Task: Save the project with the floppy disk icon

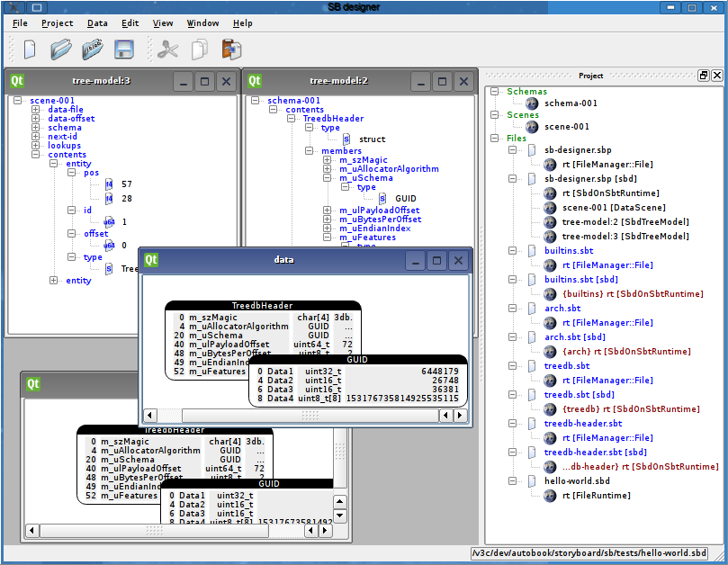Action: [123, 49]
